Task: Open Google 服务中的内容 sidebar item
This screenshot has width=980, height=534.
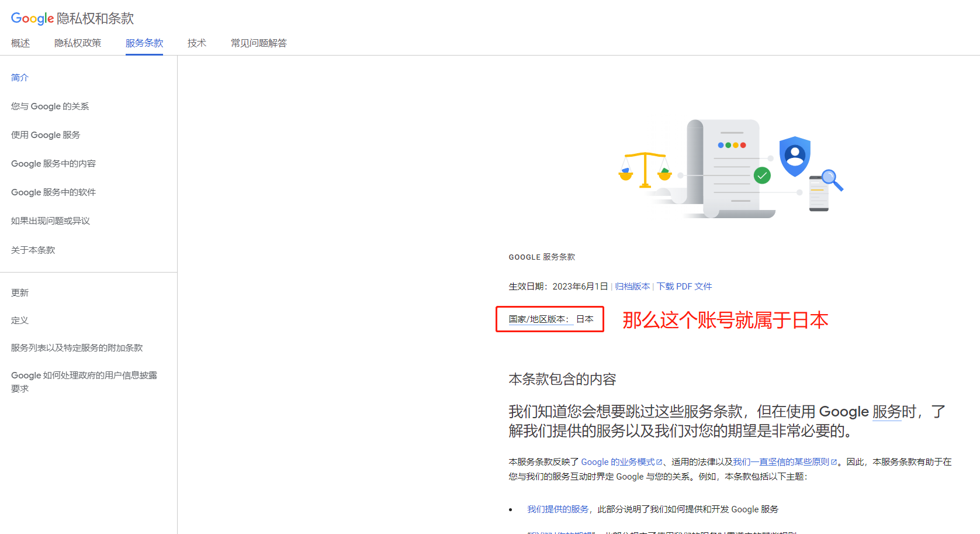Action: (x=53, y=164)
